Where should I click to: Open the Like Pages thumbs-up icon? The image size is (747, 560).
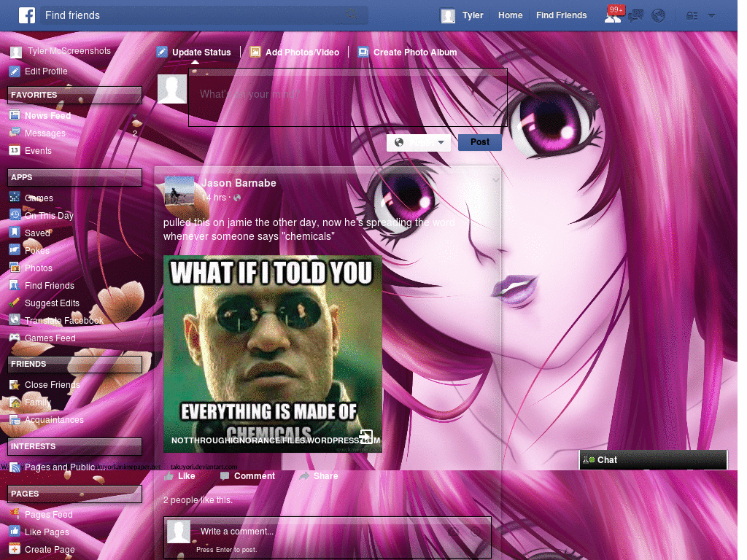(x=15, y=532)
